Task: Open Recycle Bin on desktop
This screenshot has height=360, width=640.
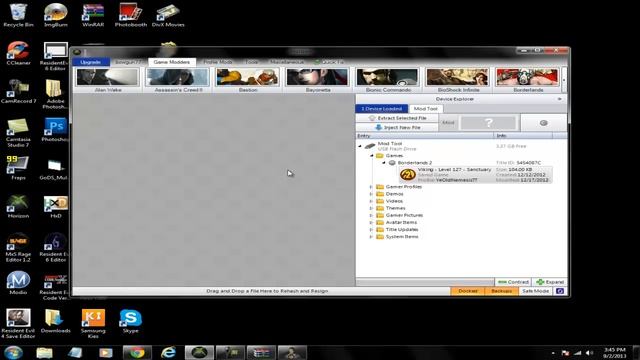Action: pyautogui.click(x=18, y=16)
